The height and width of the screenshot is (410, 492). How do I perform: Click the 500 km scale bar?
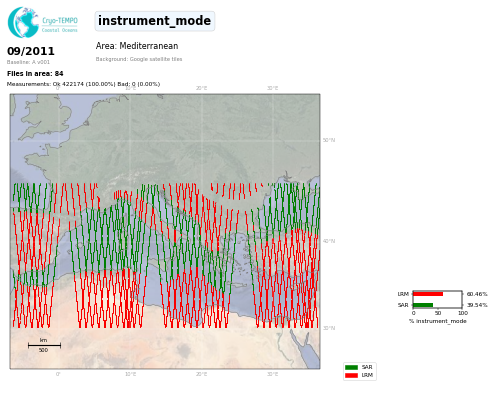pyautogui.click(x=44, y=345)
